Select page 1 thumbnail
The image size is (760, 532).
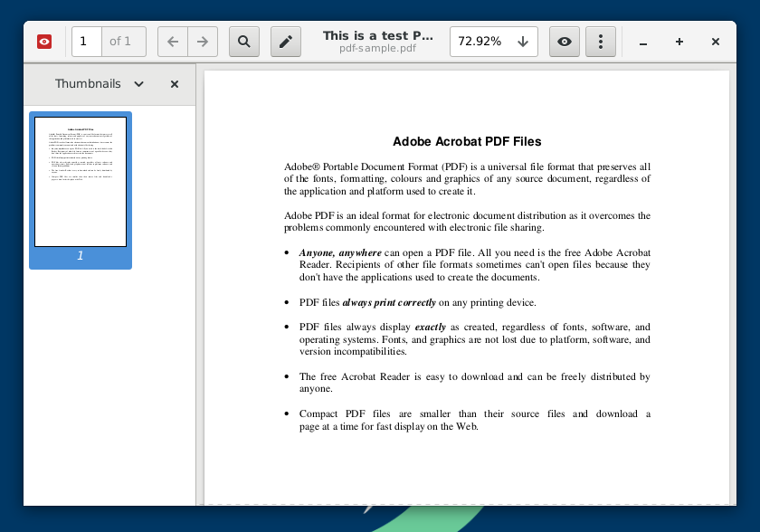pyautogui.click(x=81, y=182)
